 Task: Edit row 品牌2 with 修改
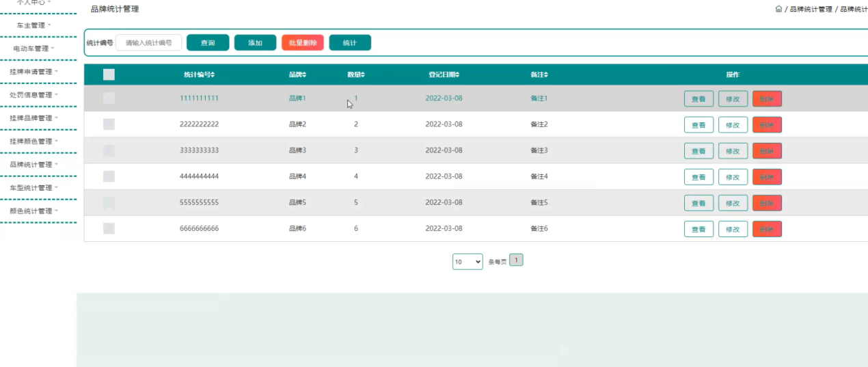[733, 125]
